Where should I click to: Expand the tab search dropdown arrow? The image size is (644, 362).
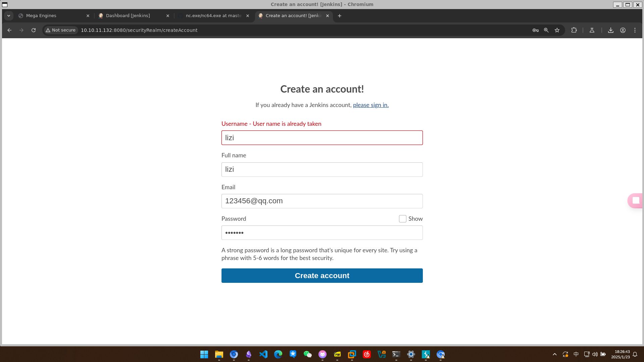(x=9, y=16)
